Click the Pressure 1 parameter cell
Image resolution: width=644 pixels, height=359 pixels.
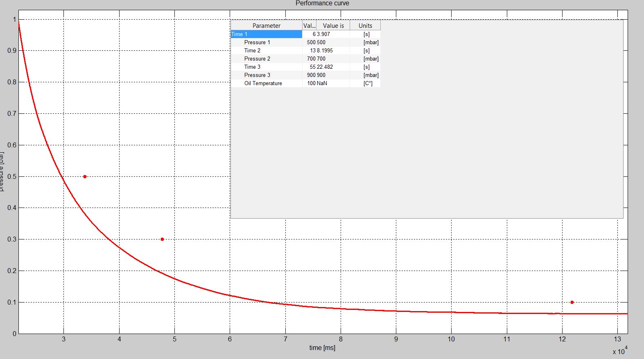pos(266,43)
